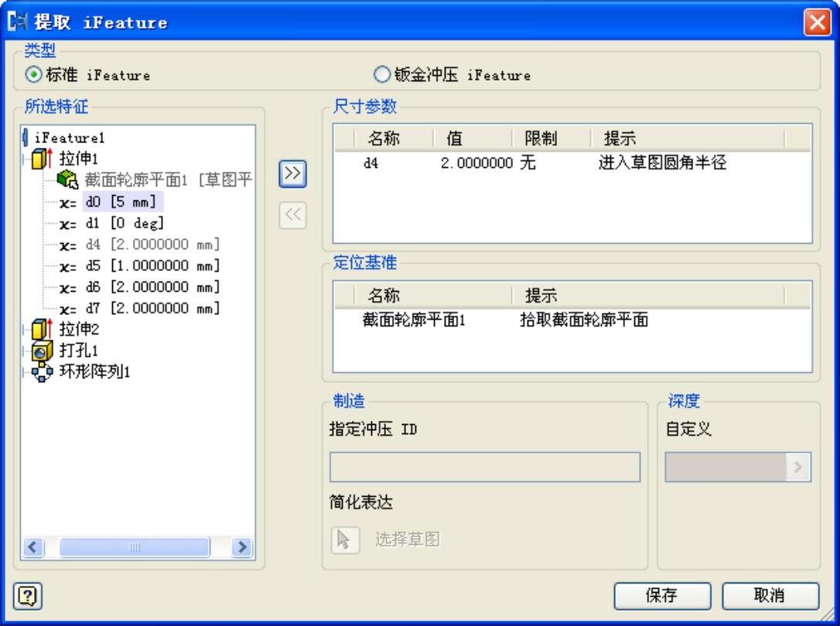
Task: Select the 标准 iFeature radio option
Action: [34, 75]
